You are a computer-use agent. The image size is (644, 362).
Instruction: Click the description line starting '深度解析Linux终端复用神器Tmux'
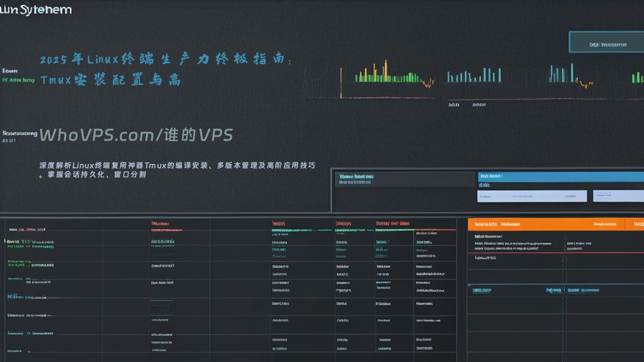(x=177, y=165)
